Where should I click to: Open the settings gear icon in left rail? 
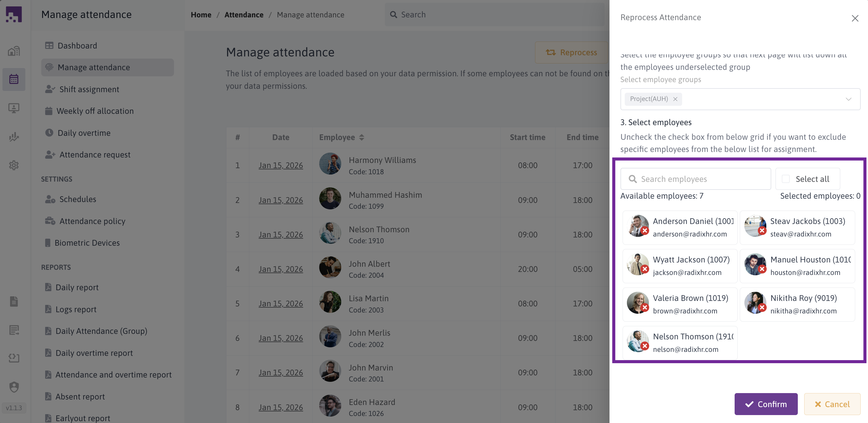click(14, 165)
